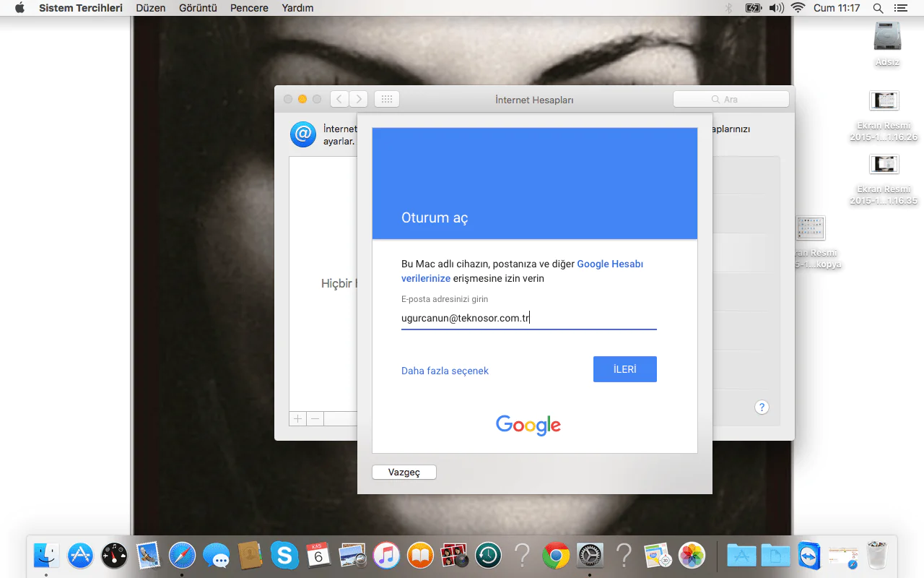Open the Wi-Fi status menu
Viewport: 924px width, 578px height.
tap(798, 8)
